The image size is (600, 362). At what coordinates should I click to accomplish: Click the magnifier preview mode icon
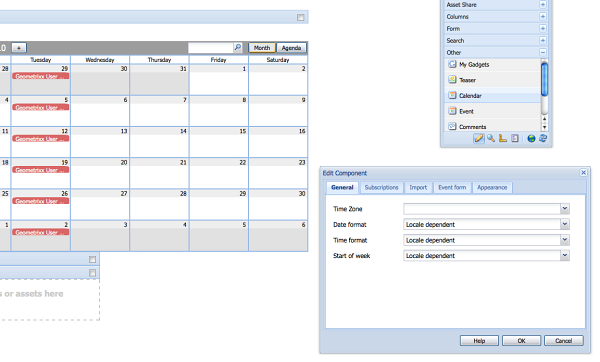point(491,139)
